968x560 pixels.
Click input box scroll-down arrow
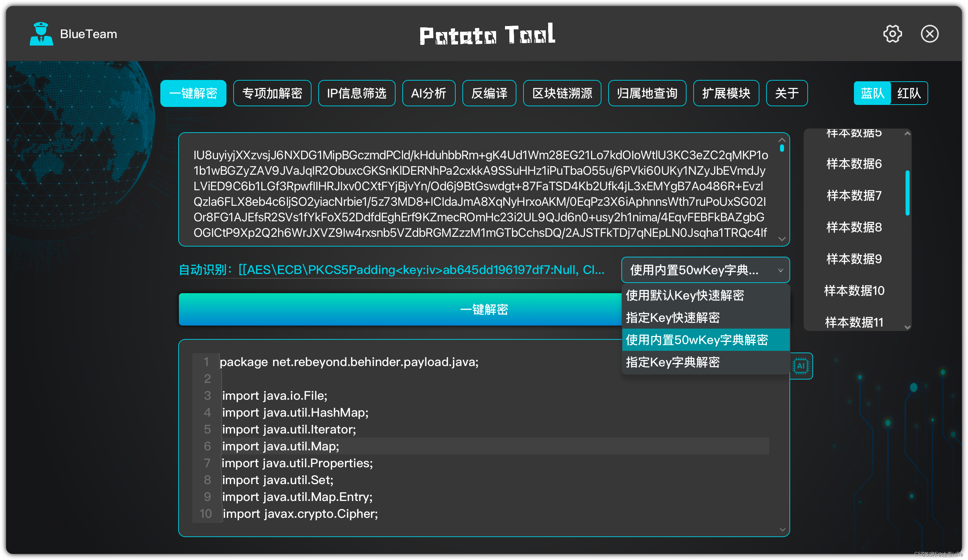point(782,239)
